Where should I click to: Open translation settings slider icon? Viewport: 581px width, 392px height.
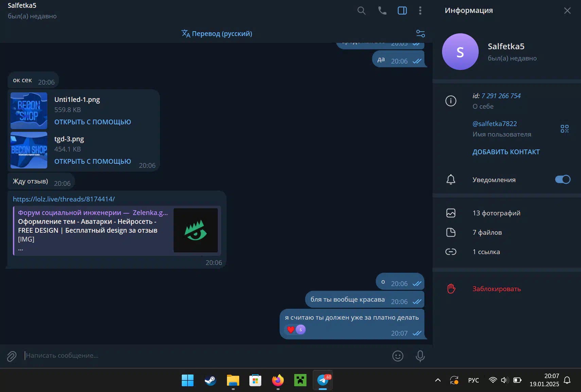[420, 33]
